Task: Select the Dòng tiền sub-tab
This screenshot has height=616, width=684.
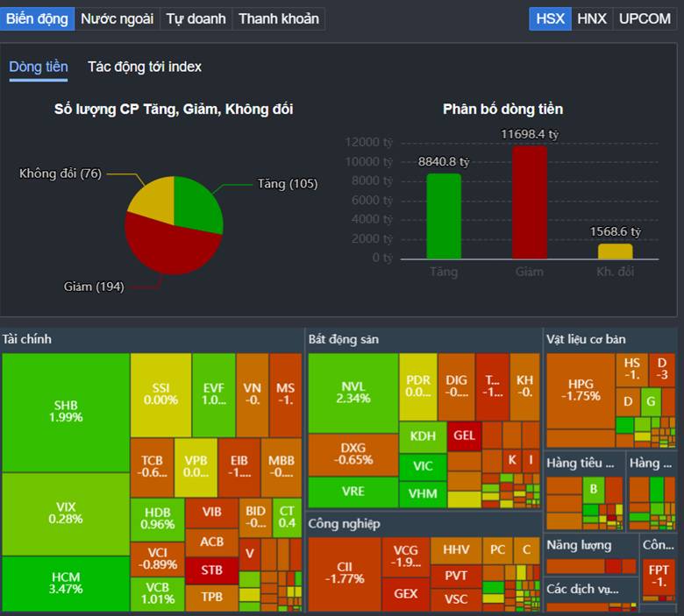Action: [x=39, y=67]
